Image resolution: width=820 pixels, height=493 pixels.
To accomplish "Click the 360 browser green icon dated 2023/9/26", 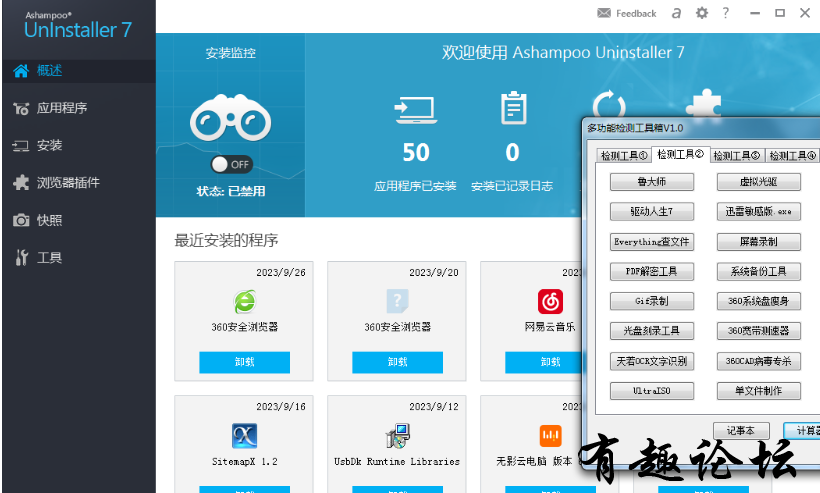I will (244, 302).
